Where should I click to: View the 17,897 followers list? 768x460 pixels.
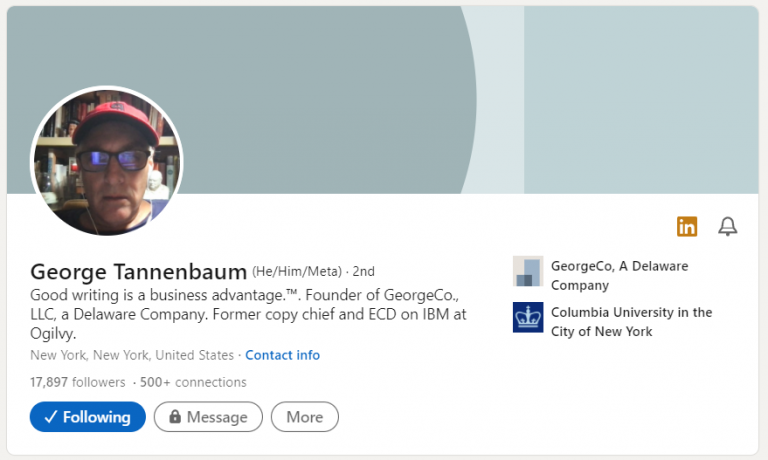pyautogui.click(x=78, y=382)
